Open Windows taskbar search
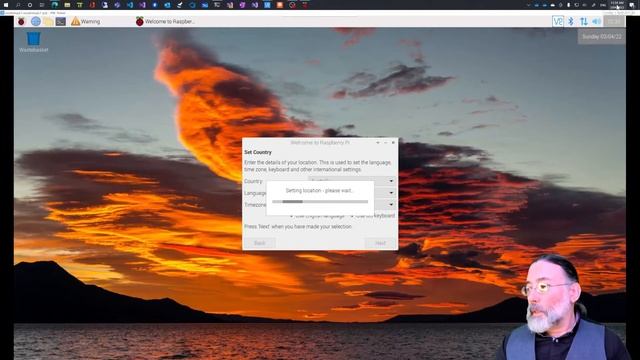The width and height of the screenshot is (640, 360). [18, 5]
